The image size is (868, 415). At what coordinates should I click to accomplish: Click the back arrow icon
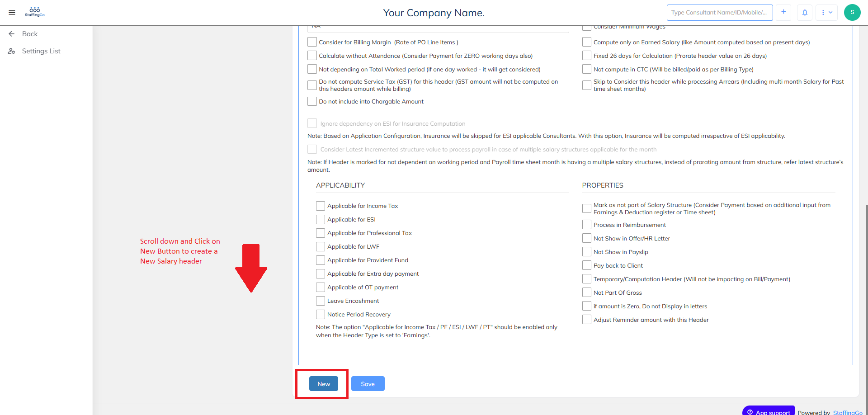click(x=12, y=34)
